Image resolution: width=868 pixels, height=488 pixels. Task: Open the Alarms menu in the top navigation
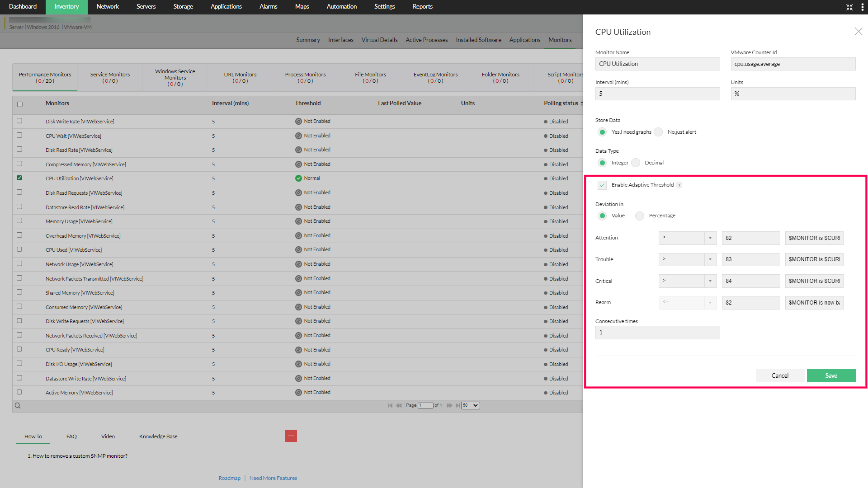click(x=268, y=7)
